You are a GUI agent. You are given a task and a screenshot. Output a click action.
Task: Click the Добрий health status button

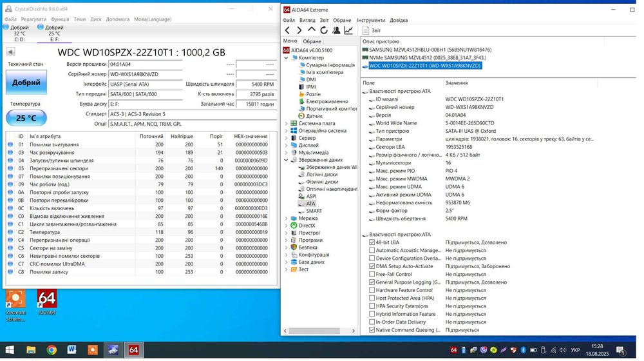tap(26, 83)
